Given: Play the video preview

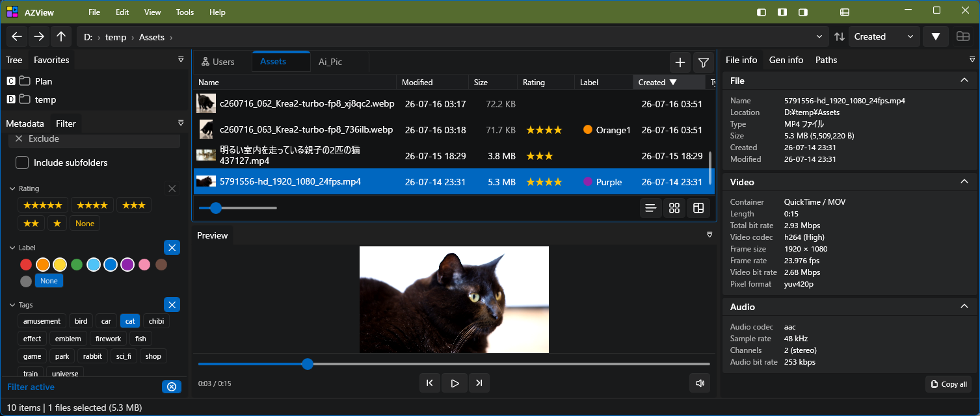Looking at the screenshot, I should 455,383.
